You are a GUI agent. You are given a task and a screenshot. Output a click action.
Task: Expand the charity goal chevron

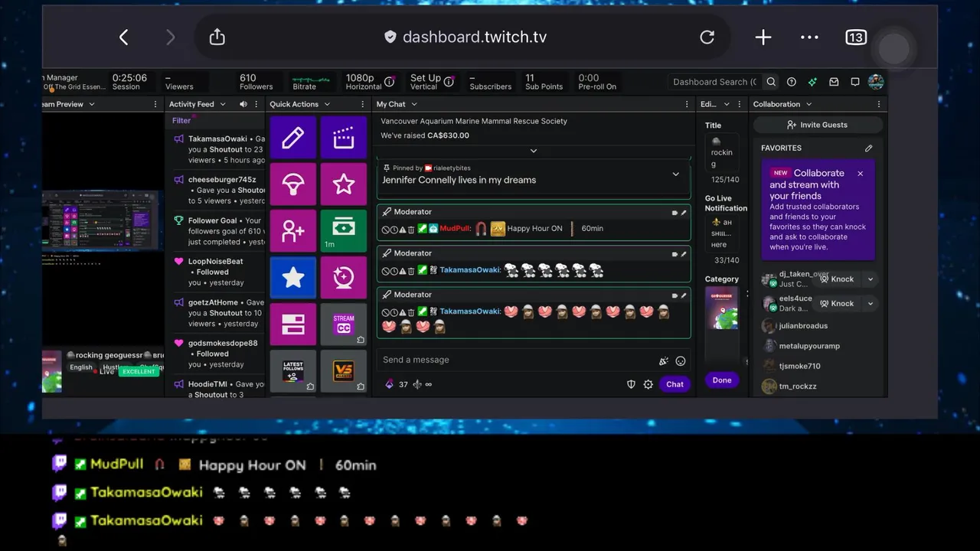(534, 151)
